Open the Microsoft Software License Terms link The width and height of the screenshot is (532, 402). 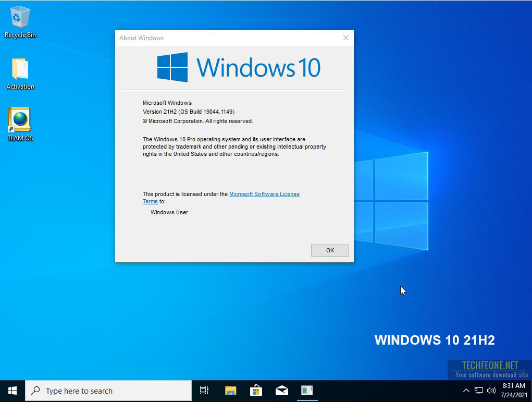[264, 194]
